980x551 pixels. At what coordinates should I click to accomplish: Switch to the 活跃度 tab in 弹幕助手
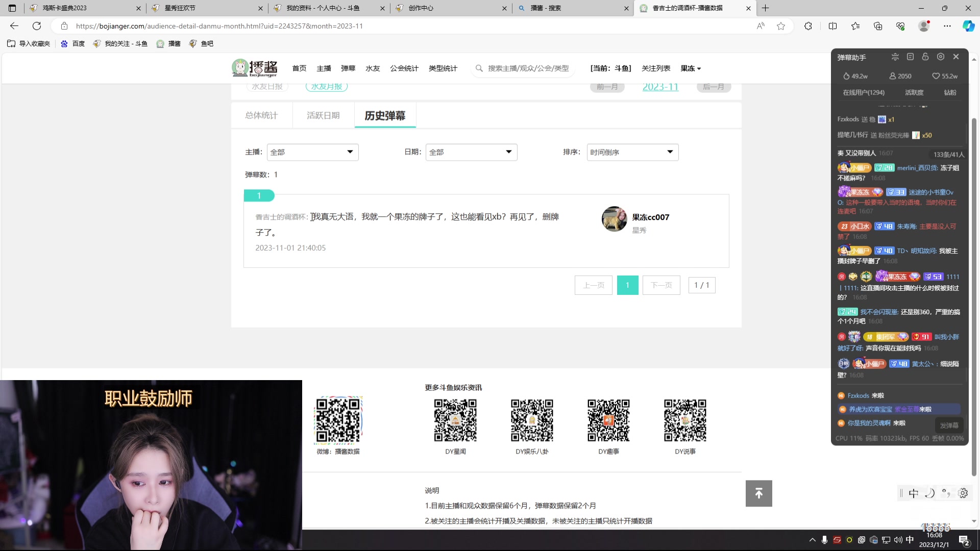pos(914,92)
